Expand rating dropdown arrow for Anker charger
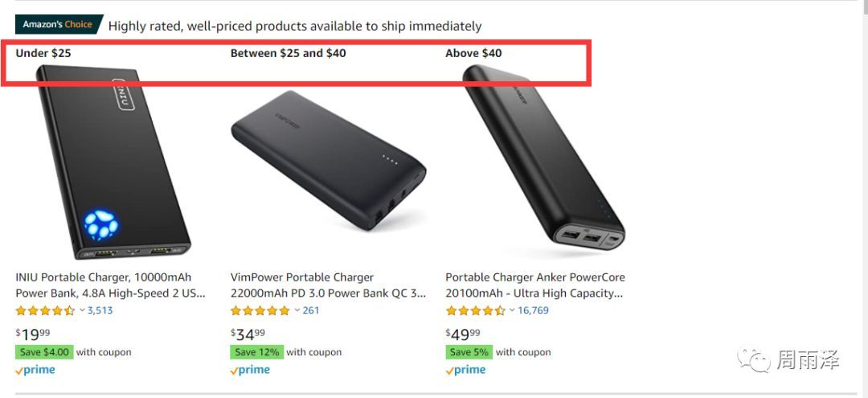868x398 pixels. point(512,311)
